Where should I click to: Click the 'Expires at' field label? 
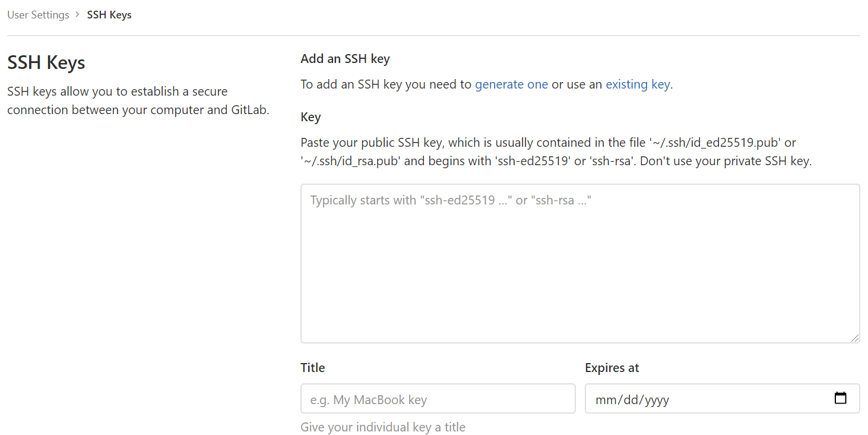point(612,368)
